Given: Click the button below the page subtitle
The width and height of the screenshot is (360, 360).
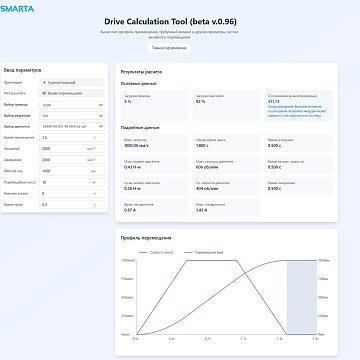Looking at the screenshot, I should tap(169, 48).
